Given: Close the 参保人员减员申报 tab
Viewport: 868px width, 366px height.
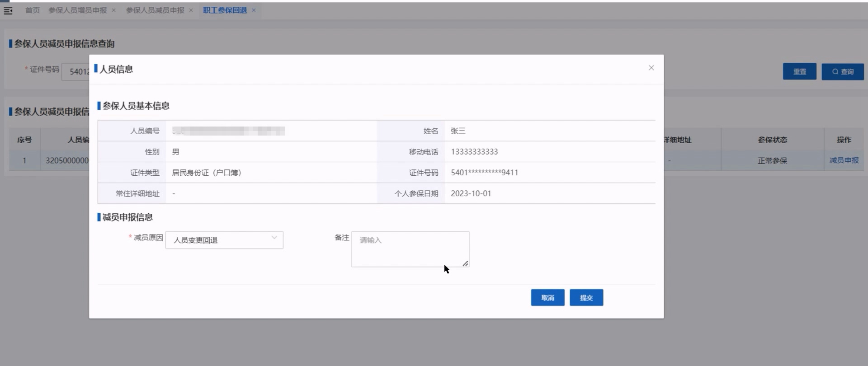Looking at the screenshot, I should [191, 10].
